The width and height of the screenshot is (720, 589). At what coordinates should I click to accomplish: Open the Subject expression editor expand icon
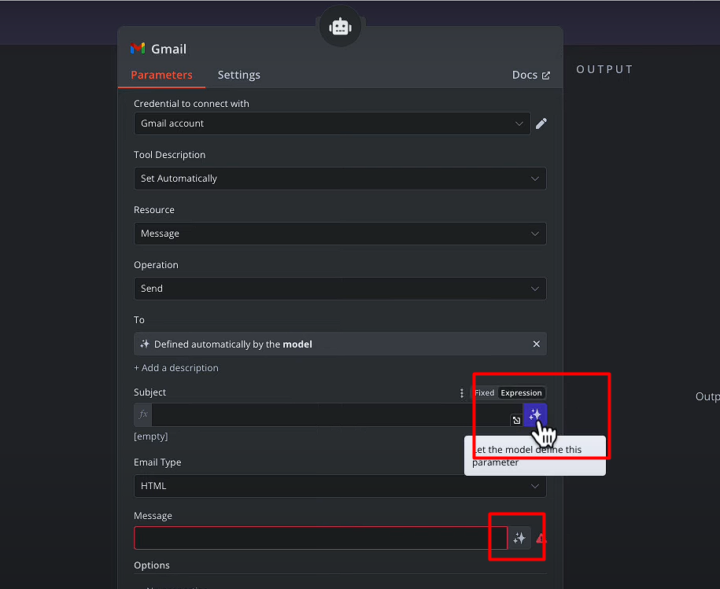click(516, 420)
